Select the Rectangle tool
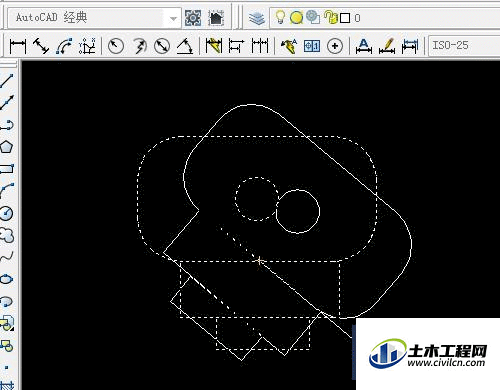The height and width of the screenshot is (390, 500). point(7,169)
